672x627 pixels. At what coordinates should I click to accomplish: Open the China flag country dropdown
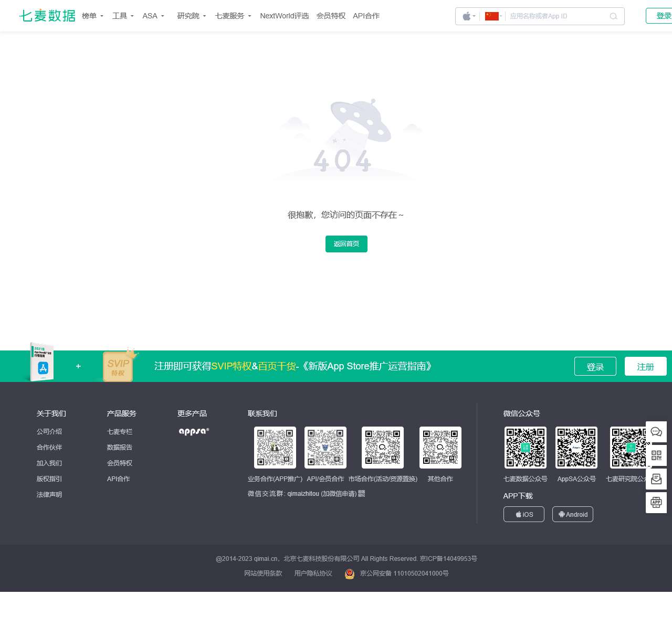click(x=493, y=16)
